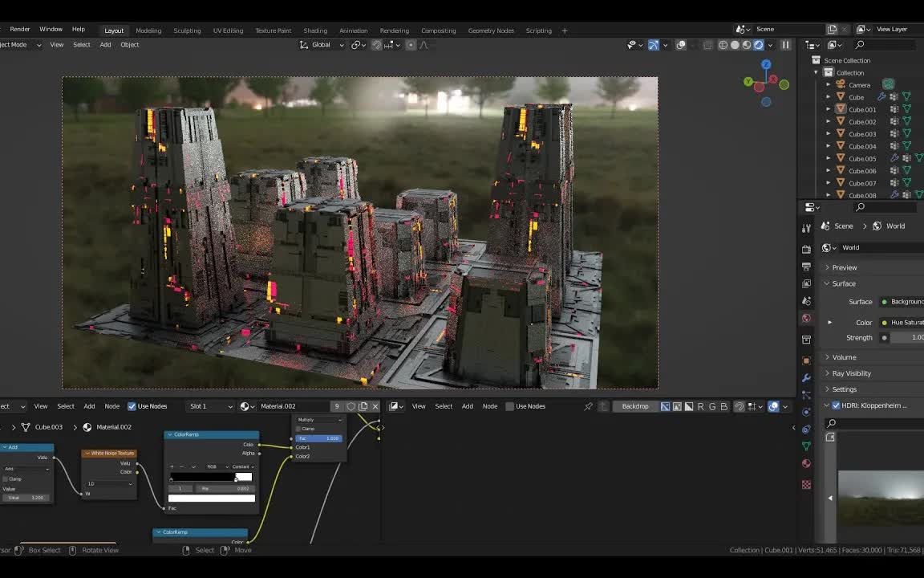Screen dimensions: 924x578
Task: Click the Backdrop button
Action: [634, 406]
